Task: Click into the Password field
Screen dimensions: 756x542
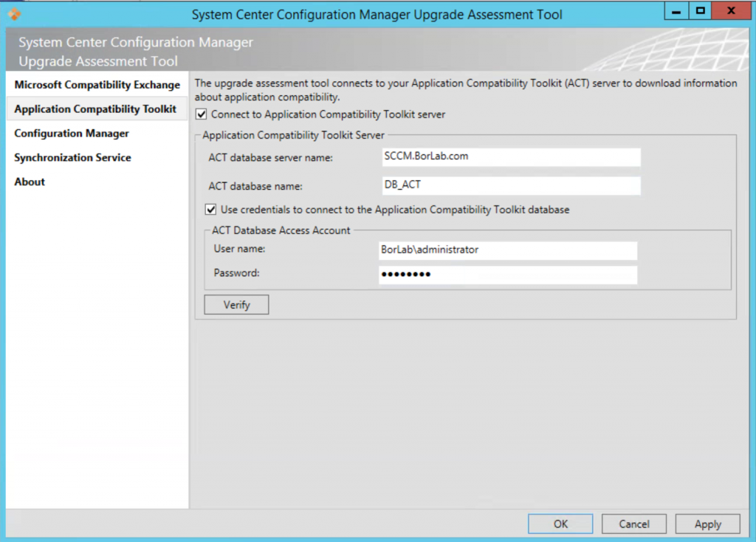Action: [x=508, y=275]
